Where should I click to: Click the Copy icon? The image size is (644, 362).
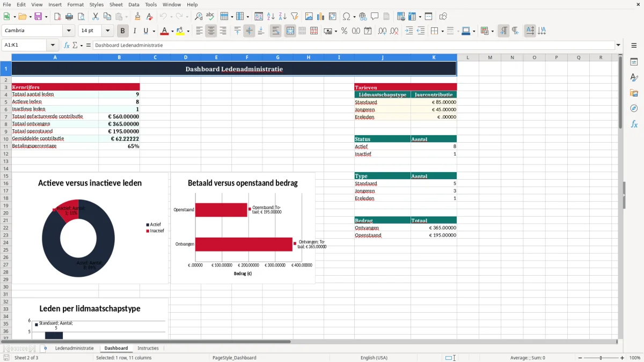coord(107,17)
